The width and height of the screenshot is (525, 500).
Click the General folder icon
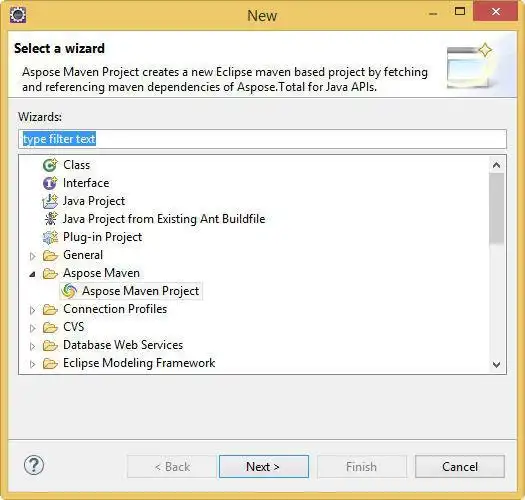[x=50, y=256]
